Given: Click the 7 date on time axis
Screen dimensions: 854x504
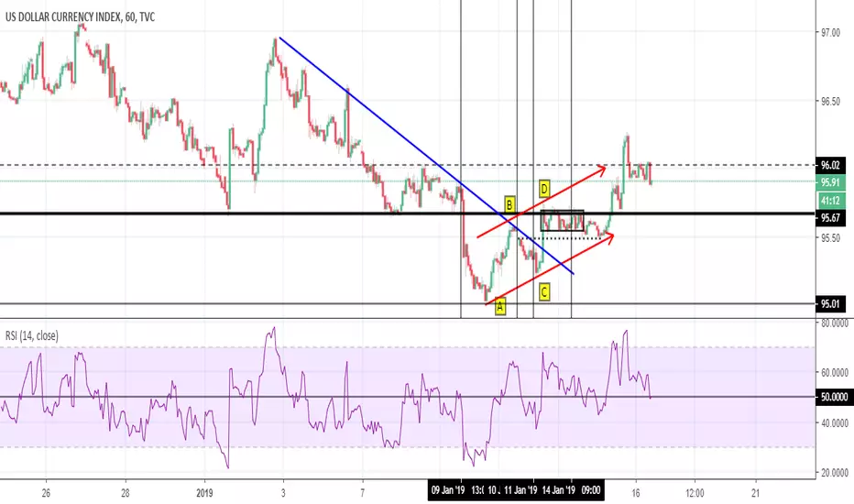Looking at the screenshot, I should point(362,493).
